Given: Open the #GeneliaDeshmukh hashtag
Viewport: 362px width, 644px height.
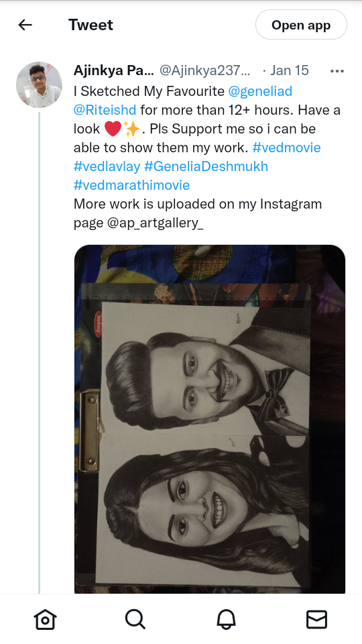Looking at the screenshot, I should pos(206,166).
